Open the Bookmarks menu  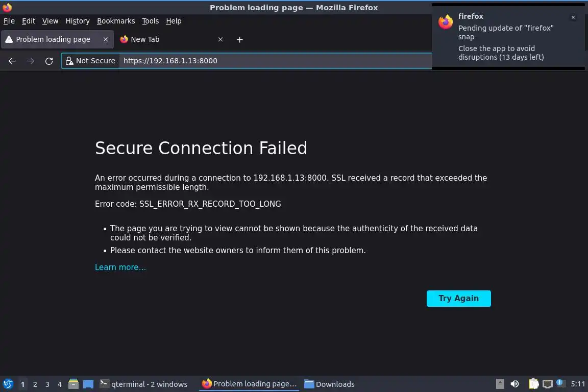point(116,21)
